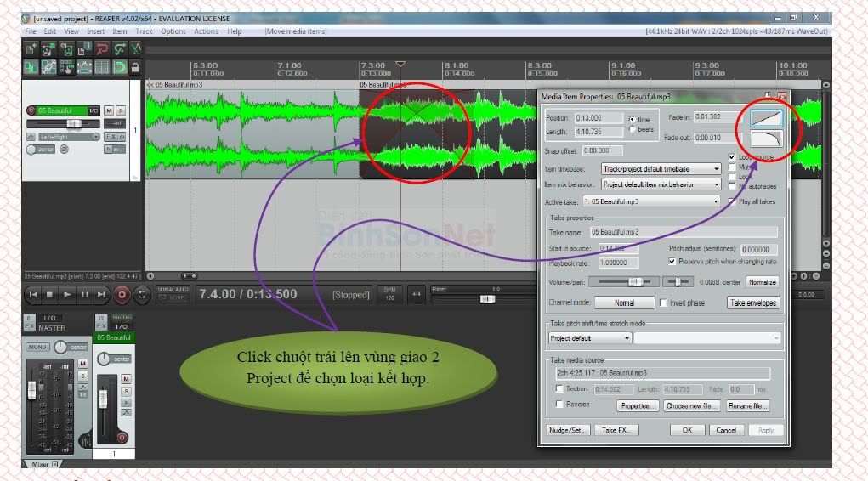Image resolution: width=868 pixels, height=481 pixels.
Task: Open the Options menu
Action: (x=173, y=31)
